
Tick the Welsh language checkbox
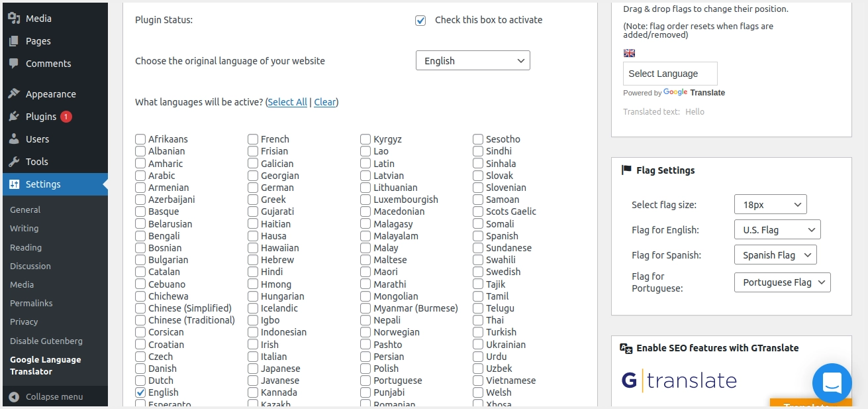478,392
